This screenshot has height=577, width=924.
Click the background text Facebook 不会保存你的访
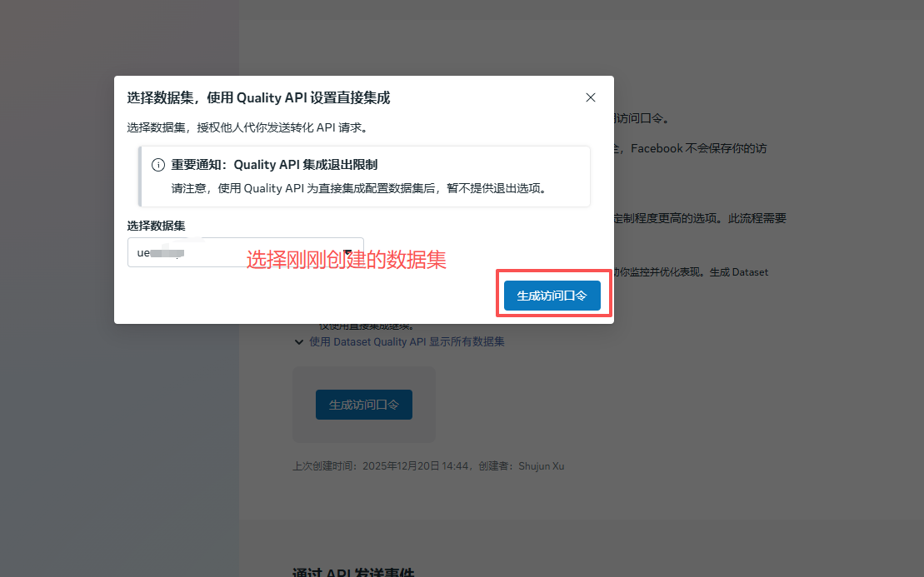698,148
